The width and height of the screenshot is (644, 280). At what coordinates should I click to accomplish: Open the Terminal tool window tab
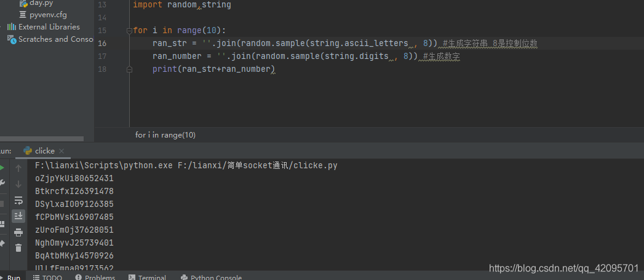tap(148, 278)
